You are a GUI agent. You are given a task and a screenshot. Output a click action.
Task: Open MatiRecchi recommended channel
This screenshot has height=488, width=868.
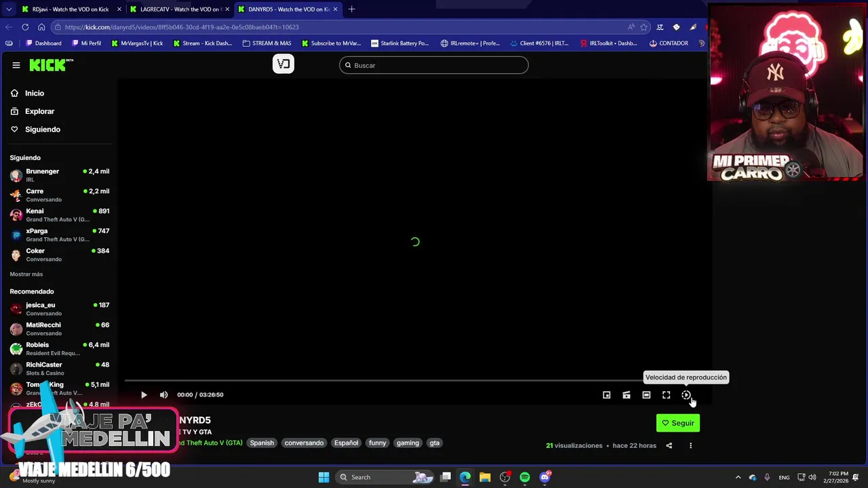[x=60, y=329]
